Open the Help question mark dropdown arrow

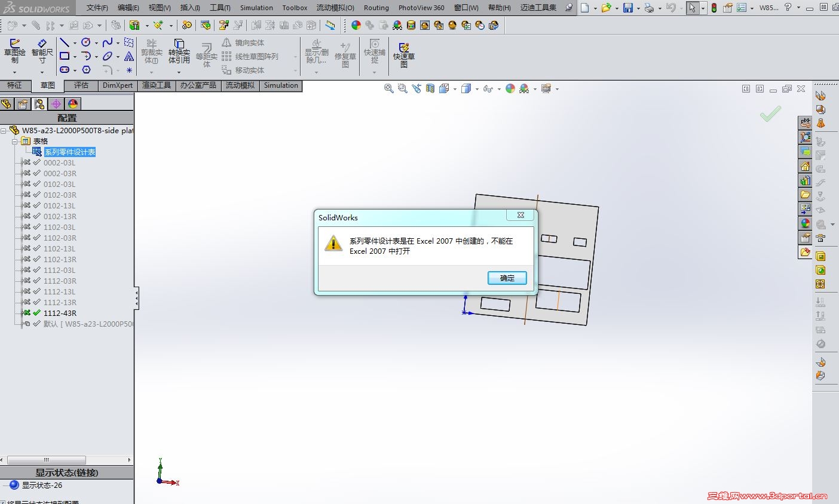tap(798, 8)
